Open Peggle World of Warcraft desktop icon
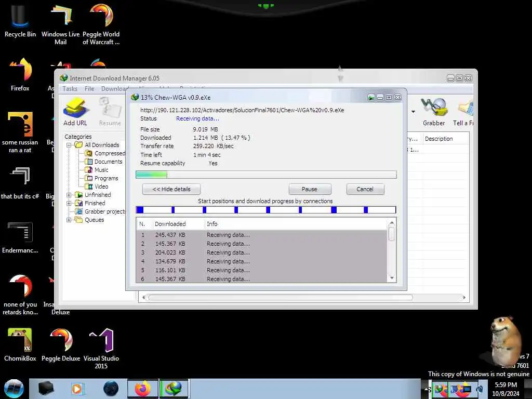Viewport: 532px width, 399px height. point(101,24)
